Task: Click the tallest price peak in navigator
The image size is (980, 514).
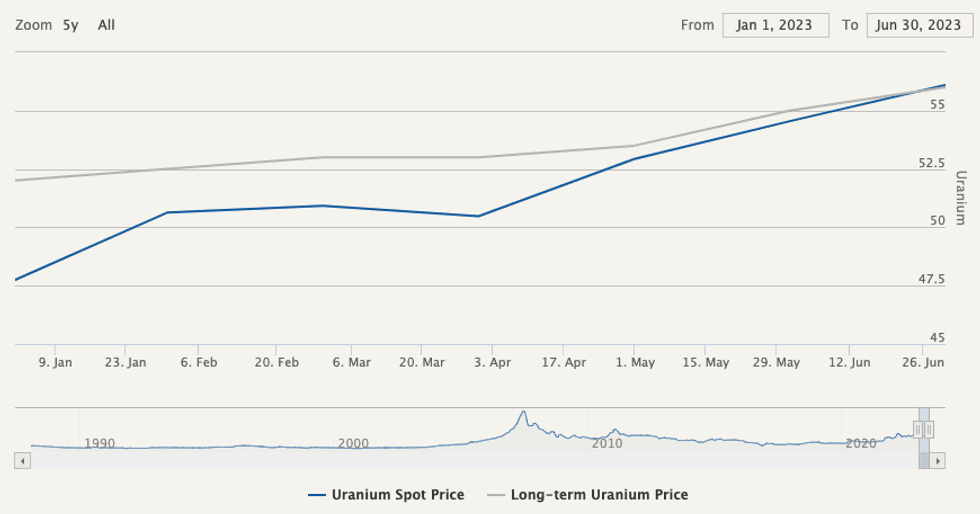Action: (522, 413)
